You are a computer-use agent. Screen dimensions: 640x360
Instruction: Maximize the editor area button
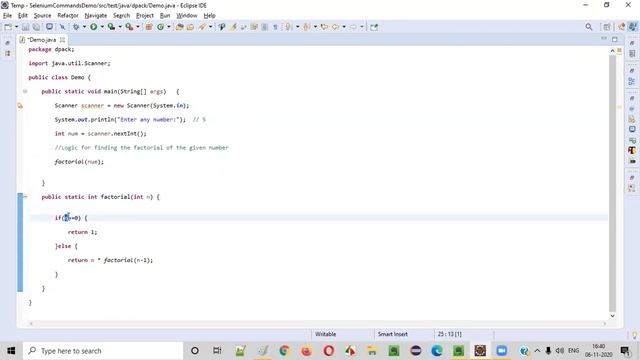(x=615, y=39)
